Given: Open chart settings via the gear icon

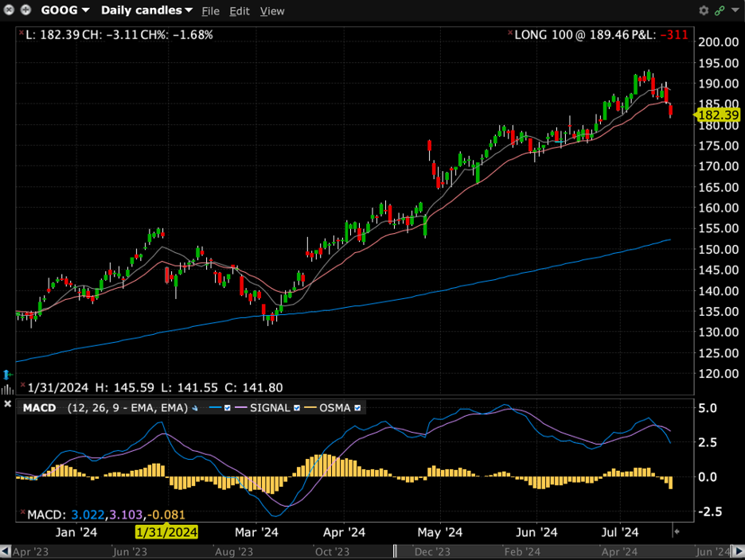Looking at the screenshot, I should click(704, 10).
